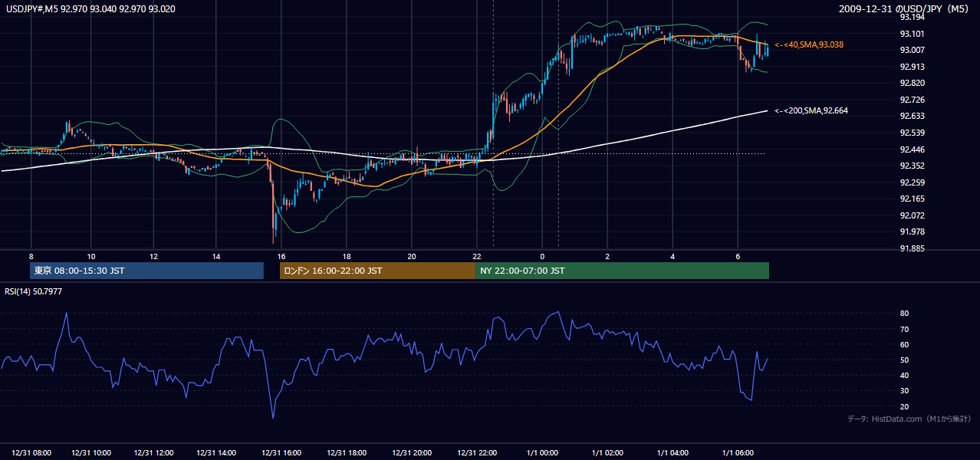This screenshot has width=980, height=460.
Task: Click hour marker 22 under the price chart
Action: coord(477,256)
